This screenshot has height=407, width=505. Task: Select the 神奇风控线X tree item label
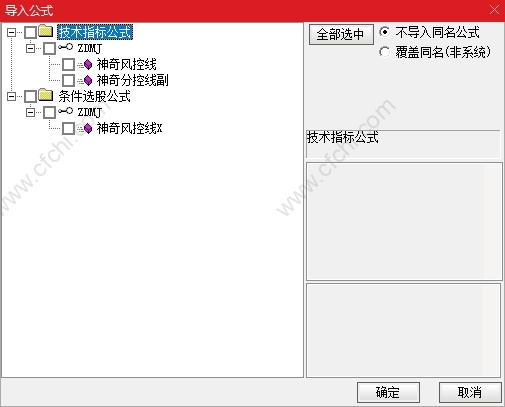point(129,128)
